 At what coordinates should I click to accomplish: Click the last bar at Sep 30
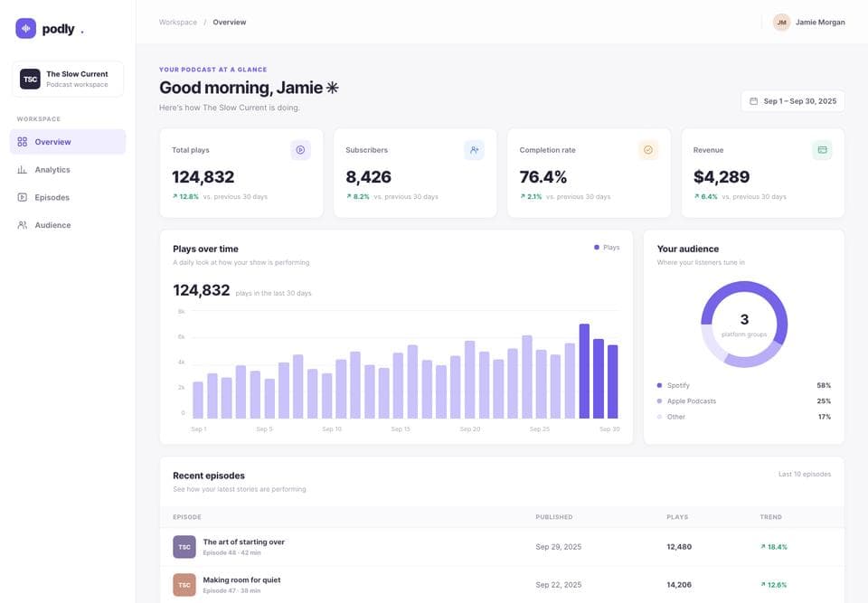click(x=612, y=382)
